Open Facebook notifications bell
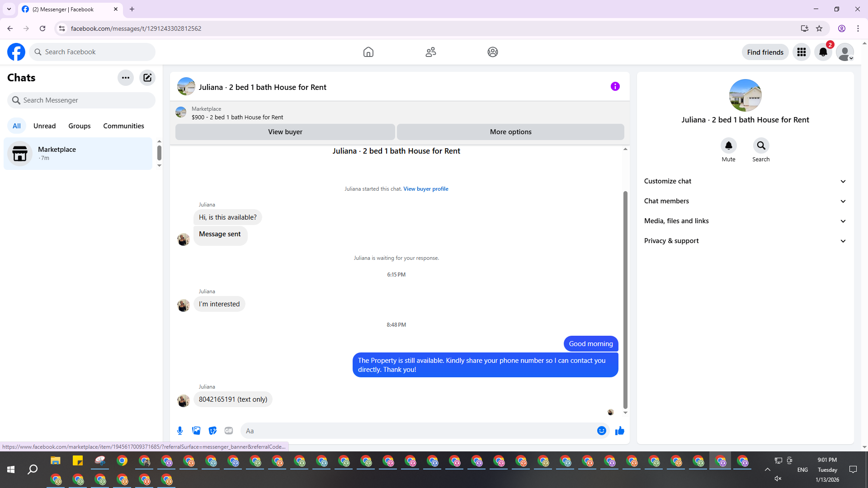Image resolution: width=868 pixels, height=488 pixels. coord(823,52)
